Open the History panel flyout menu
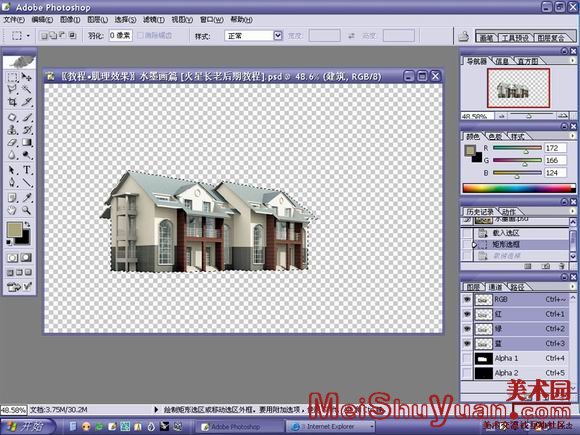The width and height of the screenshot is (580, 435). [x=572, y=211]
